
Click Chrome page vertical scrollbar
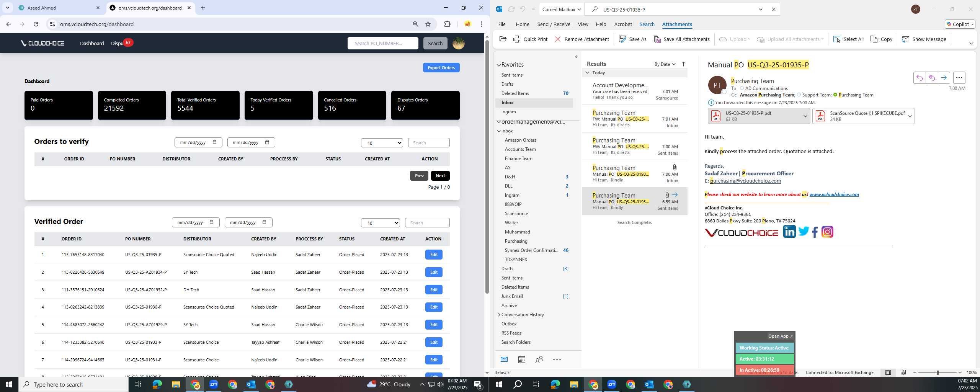[x=487, y=167]
